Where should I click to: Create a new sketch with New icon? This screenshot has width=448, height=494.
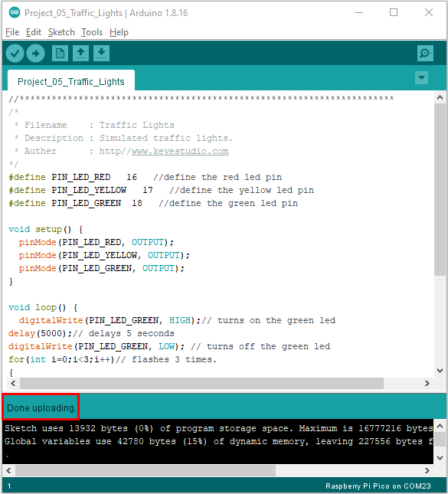(60, 54)
